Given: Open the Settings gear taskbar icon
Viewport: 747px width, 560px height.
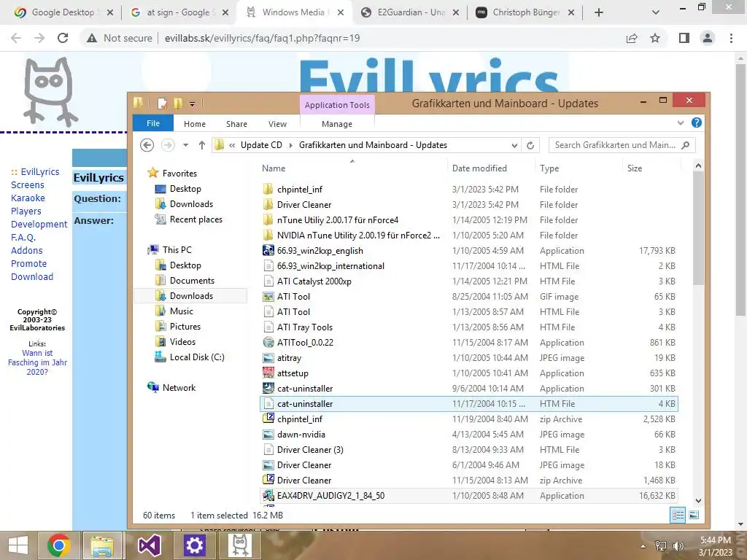Looking at the screenshot, I should click(194, 545).
